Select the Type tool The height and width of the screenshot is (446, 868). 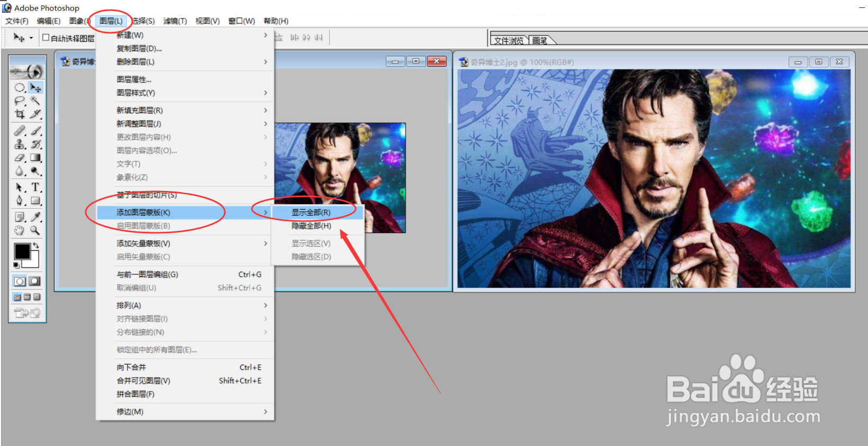pos(35,187)
